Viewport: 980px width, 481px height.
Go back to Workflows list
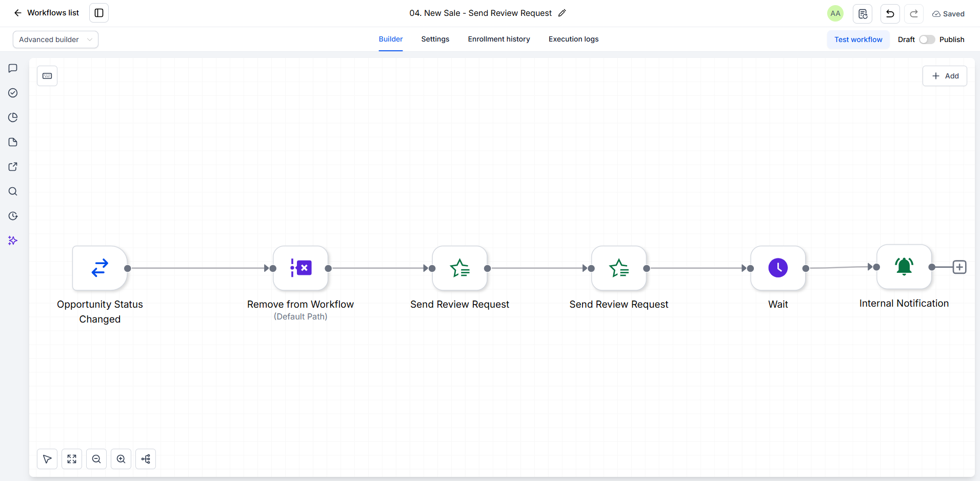(x=46, y=13)
